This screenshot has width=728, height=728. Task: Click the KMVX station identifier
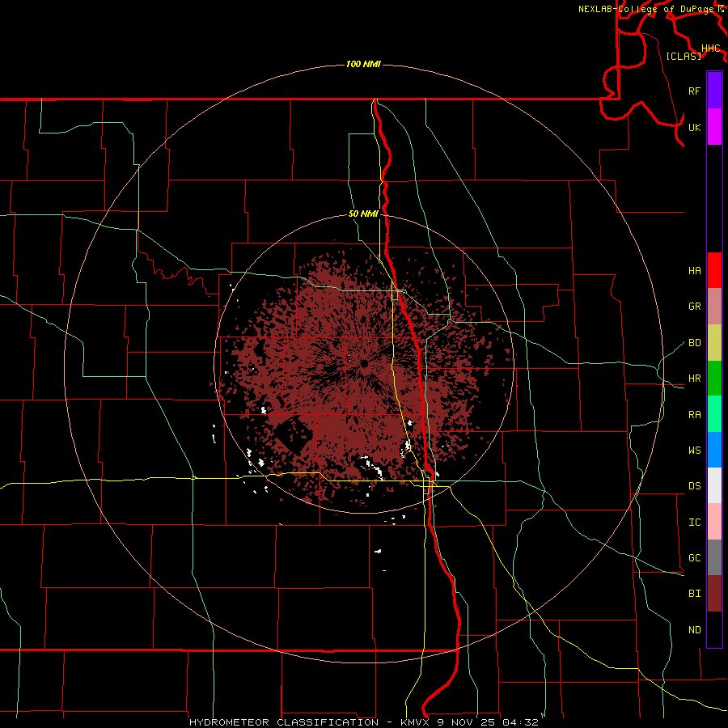(x=416, y=722)
